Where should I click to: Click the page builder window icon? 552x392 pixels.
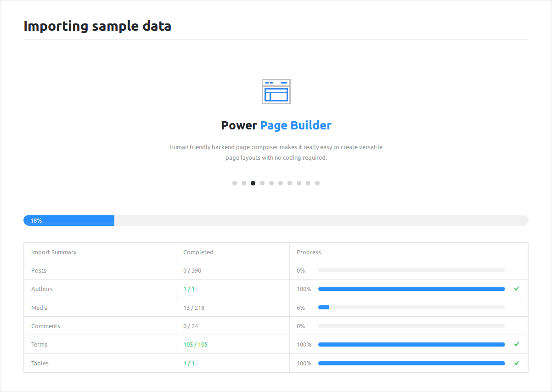(276, 91)
